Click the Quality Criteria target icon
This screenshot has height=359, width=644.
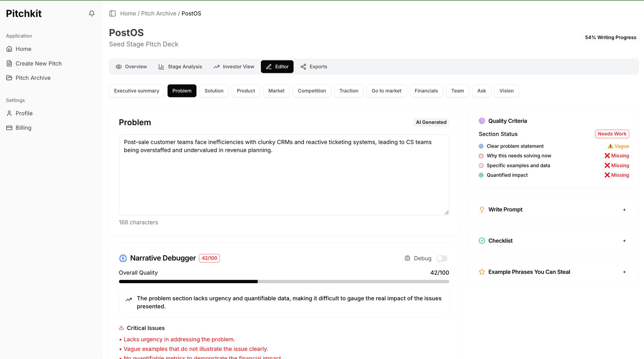(x=482, y=121)
